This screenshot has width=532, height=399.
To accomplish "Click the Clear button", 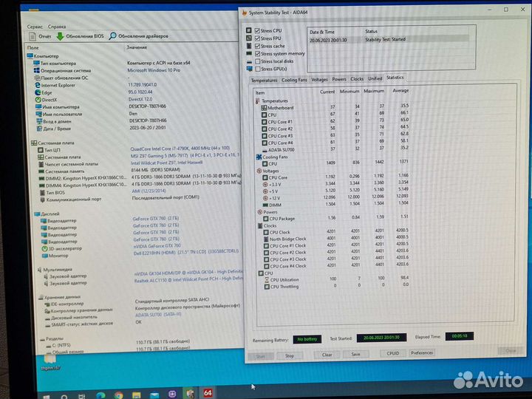I will (327, 355).
